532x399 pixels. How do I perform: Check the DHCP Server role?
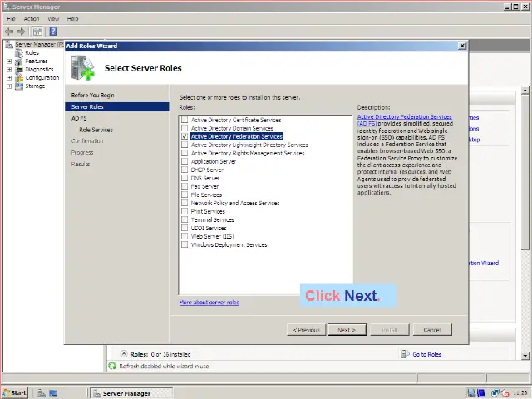pos(185,170)
